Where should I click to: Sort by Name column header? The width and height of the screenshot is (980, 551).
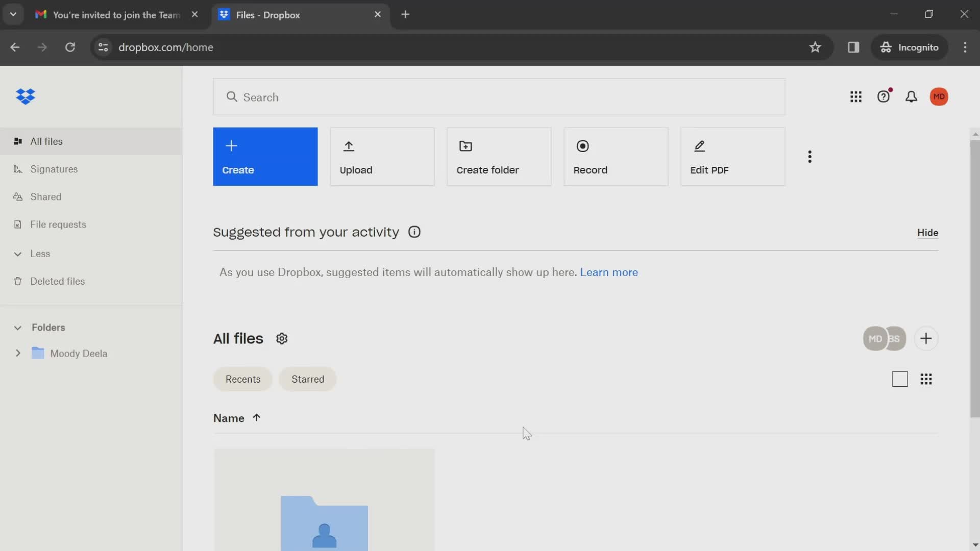229,418
